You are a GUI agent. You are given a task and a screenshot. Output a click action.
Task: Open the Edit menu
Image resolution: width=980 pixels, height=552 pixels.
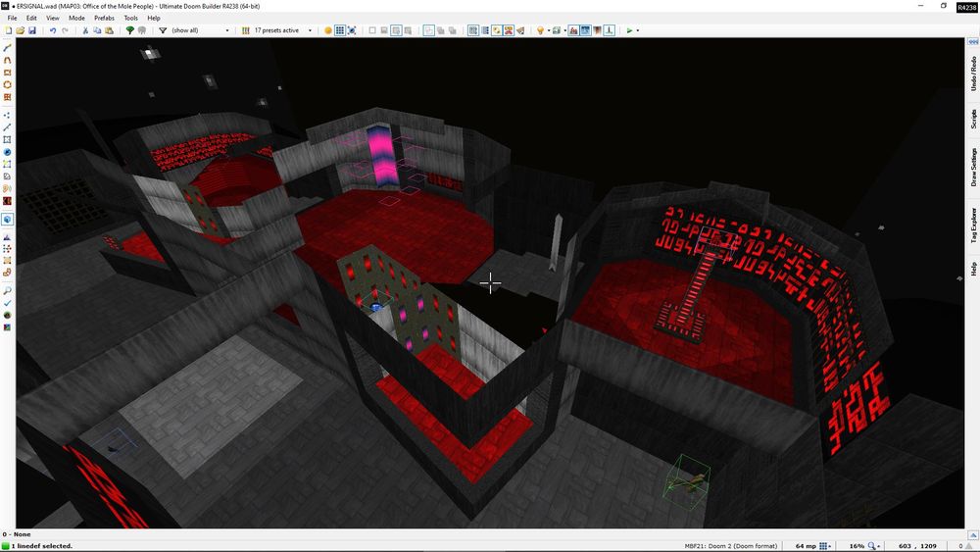coord(31,18)
